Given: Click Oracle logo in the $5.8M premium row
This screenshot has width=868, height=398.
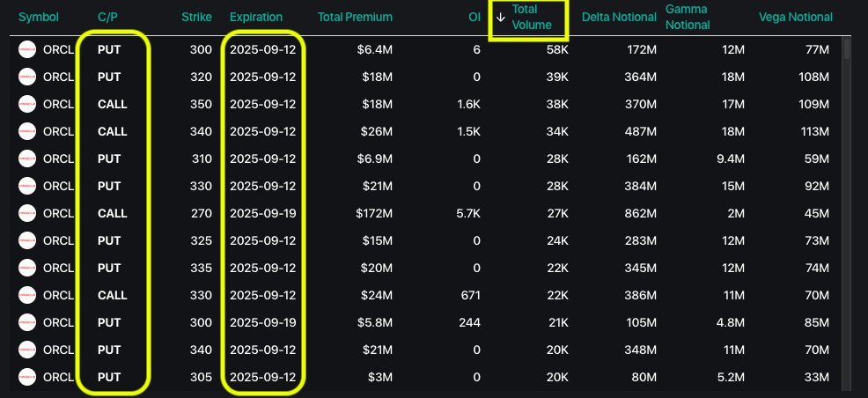Looking at the screenshot, I should 27,323.
